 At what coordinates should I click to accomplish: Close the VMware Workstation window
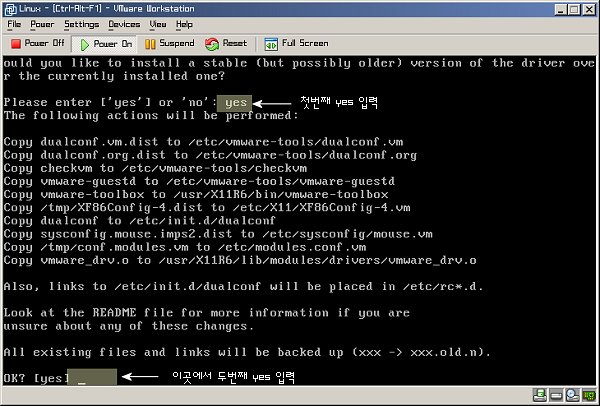point(589,10)
